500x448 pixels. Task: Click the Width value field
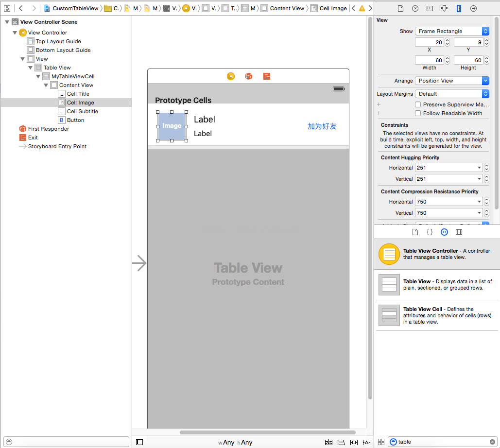[430, 60]
